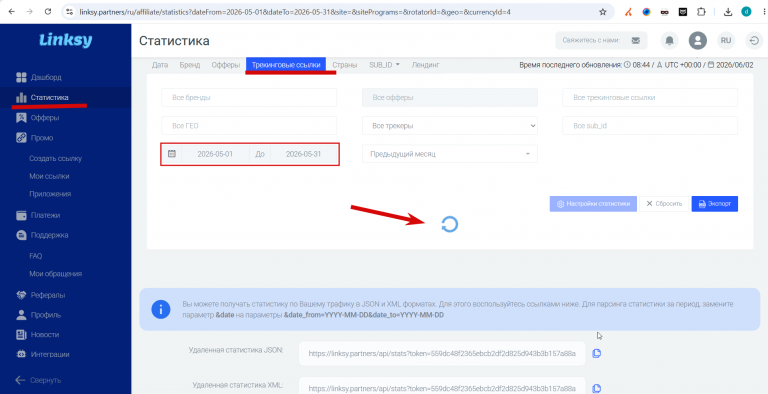
Task: Switch to the Лендинг tab
Action: (x=425, y=65)
